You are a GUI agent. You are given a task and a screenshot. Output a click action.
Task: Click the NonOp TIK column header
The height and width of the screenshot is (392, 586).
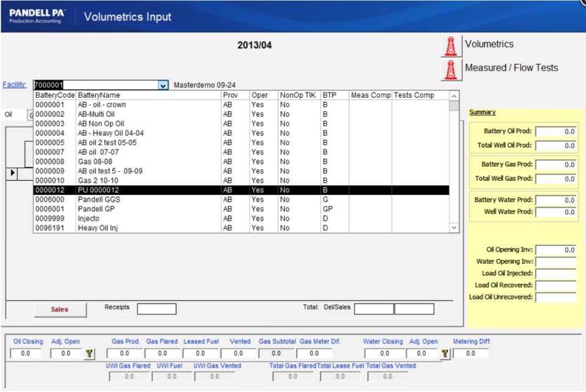tap(299, 95)
